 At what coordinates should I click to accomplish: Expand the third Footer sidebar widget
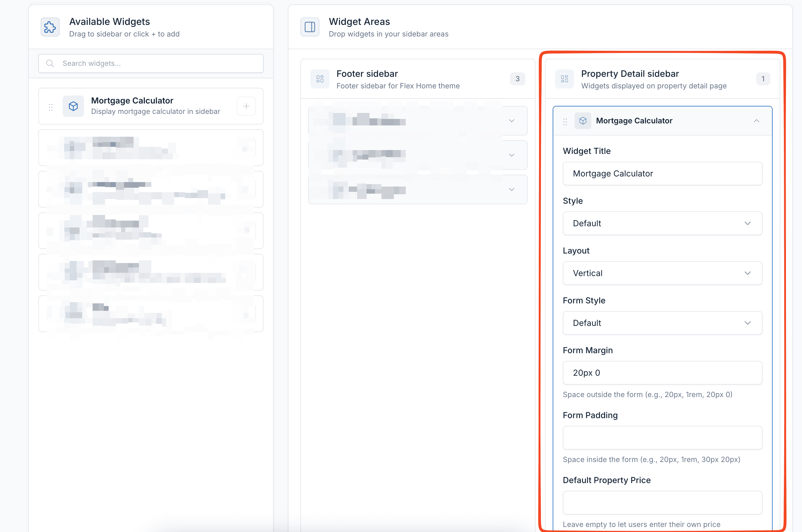coord(511,189)
